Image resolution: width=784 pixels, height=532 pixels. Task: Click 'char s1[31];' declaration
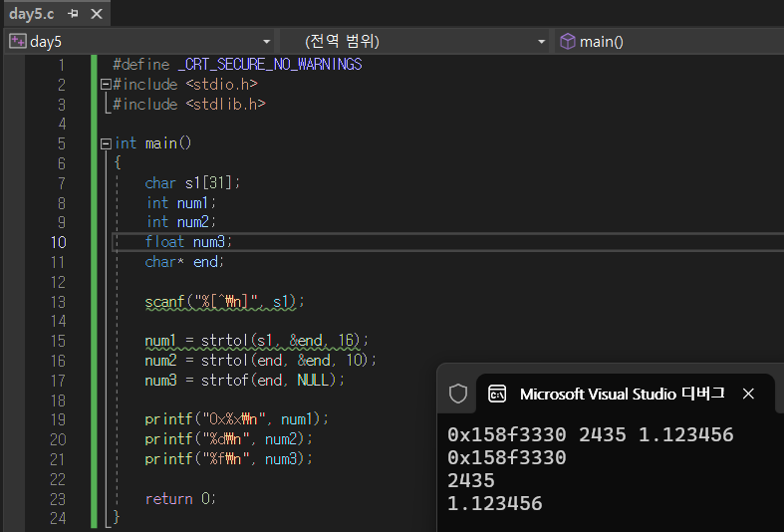[192, 183]
